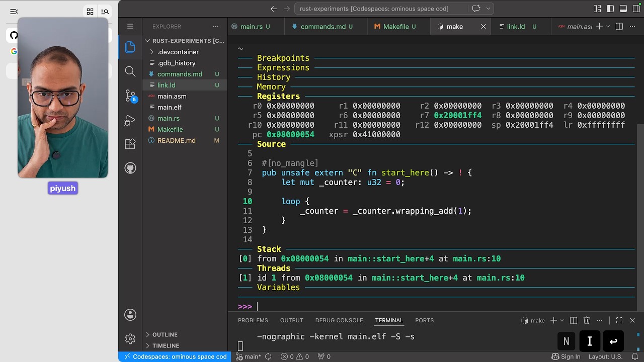Open the DEBUG CONSOLE panel tab
This screenshot has width=644, height=362.
tap(339, 320)
